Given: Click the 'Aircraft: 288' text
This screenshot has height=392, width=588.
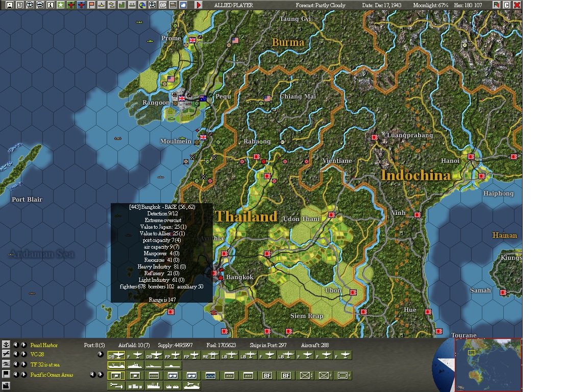Looking at the screenshot, I should [314, 345].
